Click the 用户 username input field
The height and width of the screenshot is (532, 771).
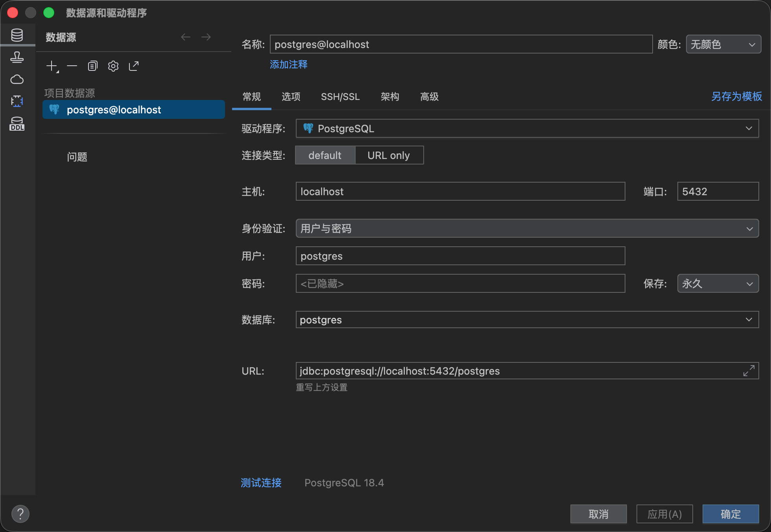[460, 256]
